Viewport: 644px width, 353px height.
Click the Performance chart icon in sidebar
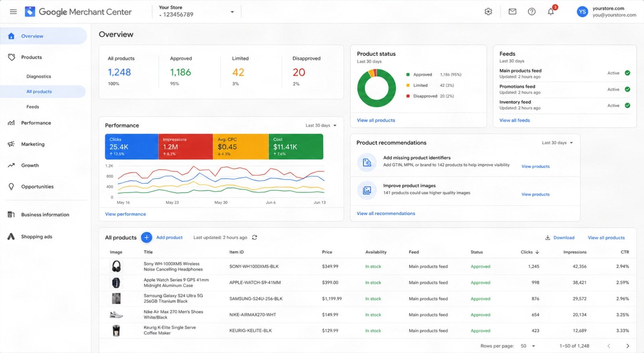tap(11, 123)
